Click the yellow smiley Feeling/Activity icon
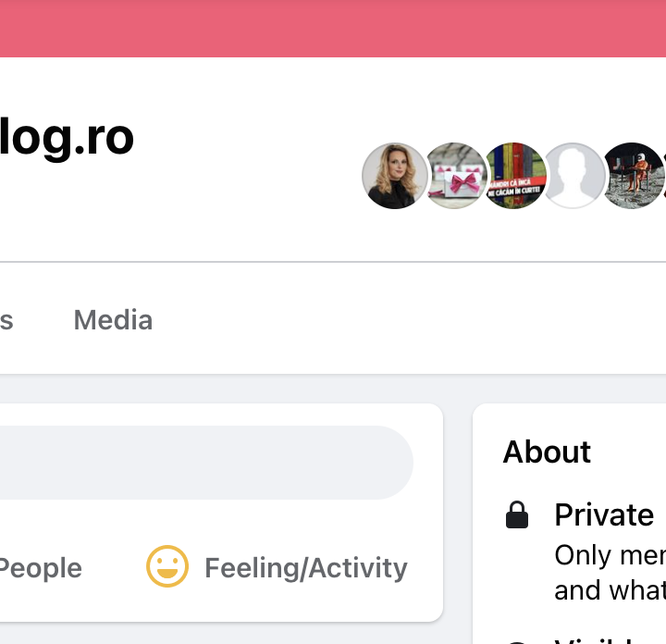 (167, 566)
